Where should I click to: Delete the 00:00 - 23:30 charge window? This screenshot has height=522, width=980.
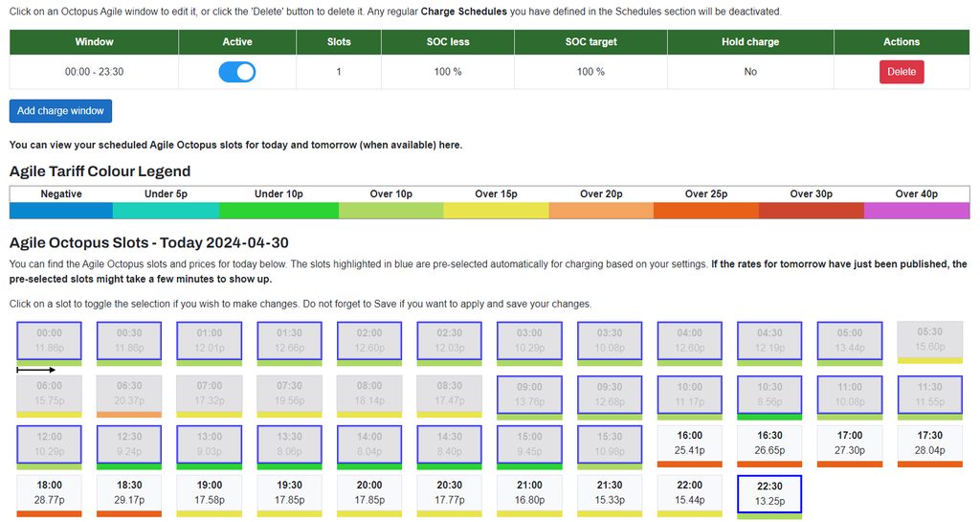click(901, 72)
